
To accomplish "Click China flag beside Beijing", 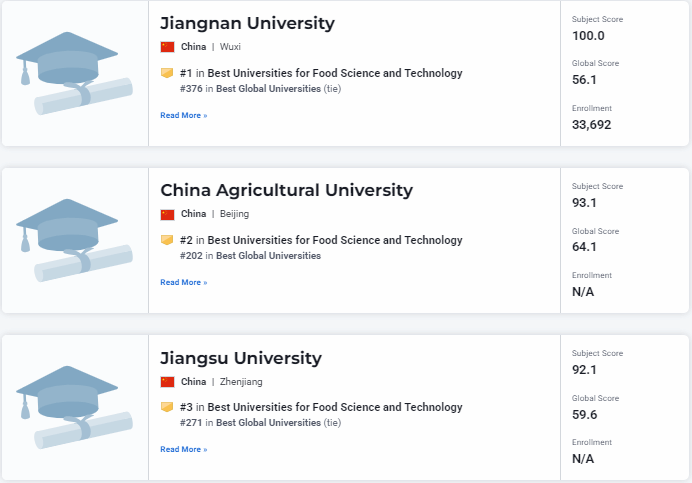I will pyautogui.click(x=167, y=214).
